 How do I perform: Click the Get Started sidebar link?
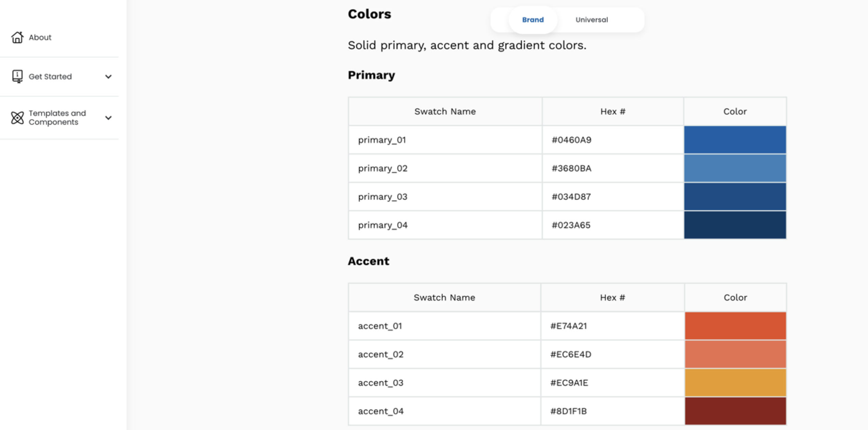coord(50,76)
